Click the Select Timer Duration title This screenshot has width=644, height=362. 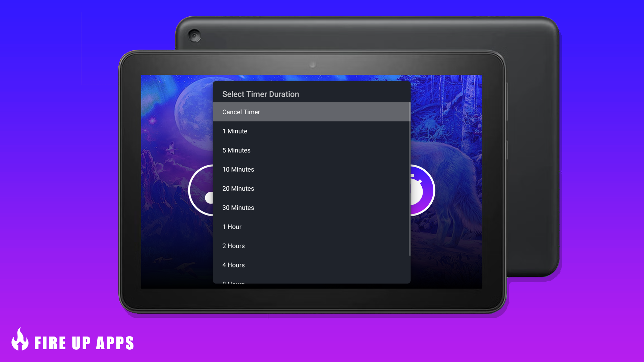261,94
